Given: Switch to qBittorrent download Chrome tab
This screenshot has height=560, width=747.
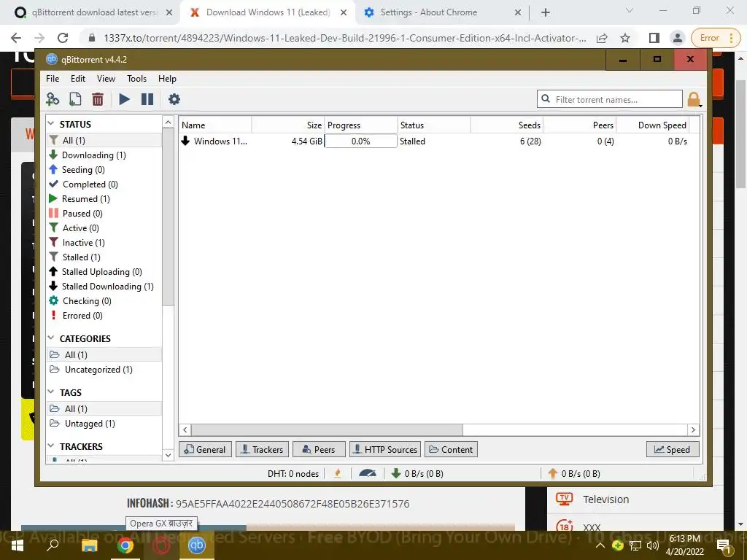Looking at the screenshot, I should point(94,12).
